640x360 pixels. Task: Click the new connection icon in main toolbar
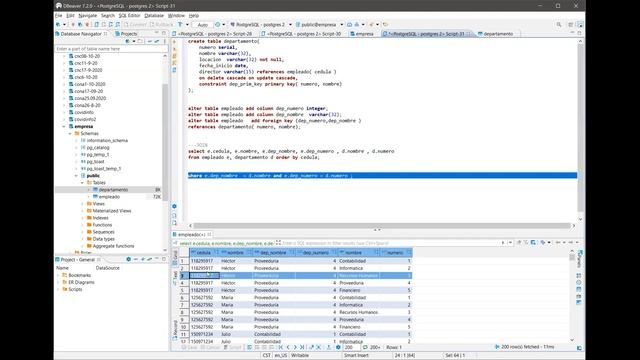click(x=58, y=25)
